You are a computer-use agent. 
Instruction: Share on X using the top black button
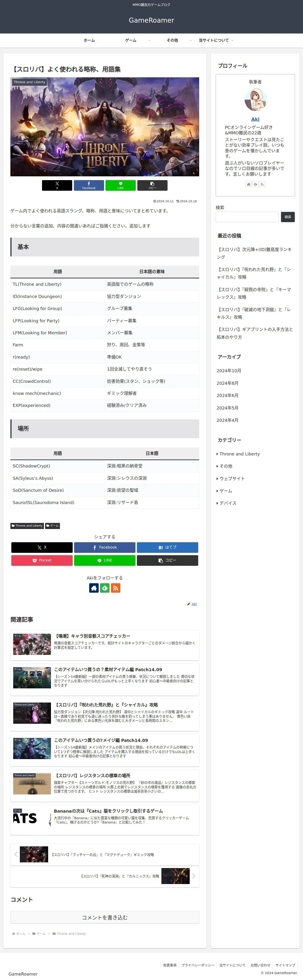click(57, 185)
